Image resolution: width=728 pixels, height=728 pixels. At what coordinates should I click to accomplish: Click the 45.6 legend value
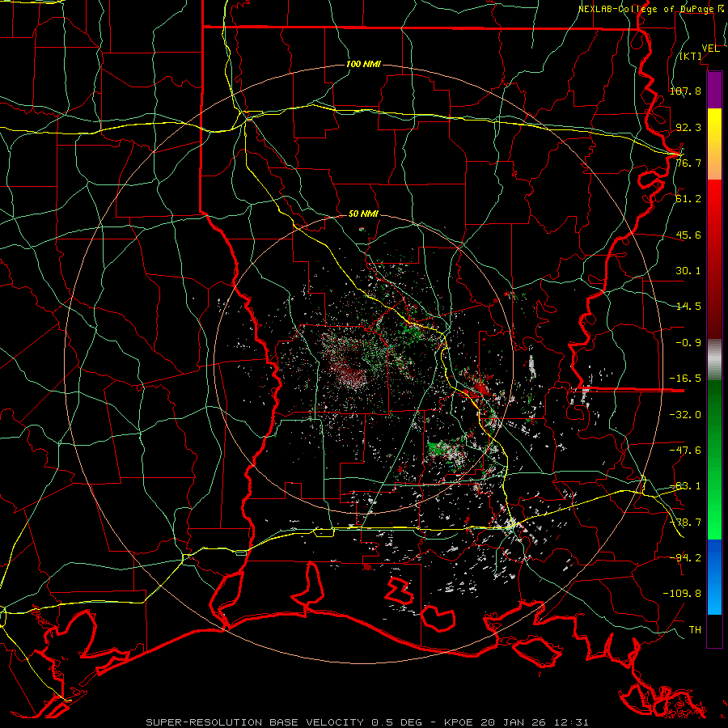[x=688, y=235]
